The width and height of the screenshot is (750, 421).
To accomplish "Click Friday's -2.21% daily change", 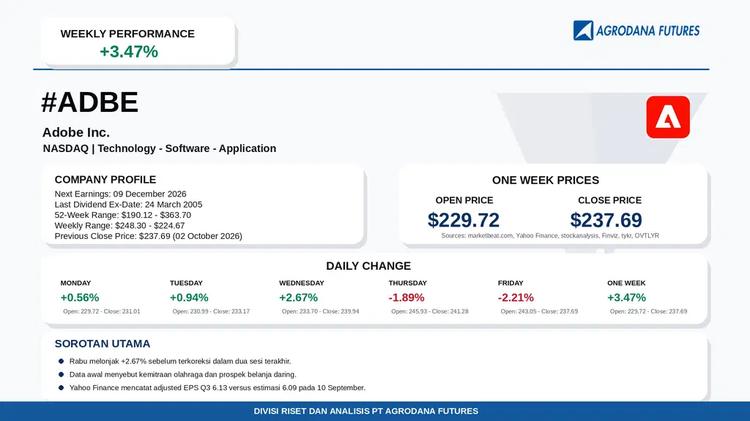I will click(x=516, y=298).
